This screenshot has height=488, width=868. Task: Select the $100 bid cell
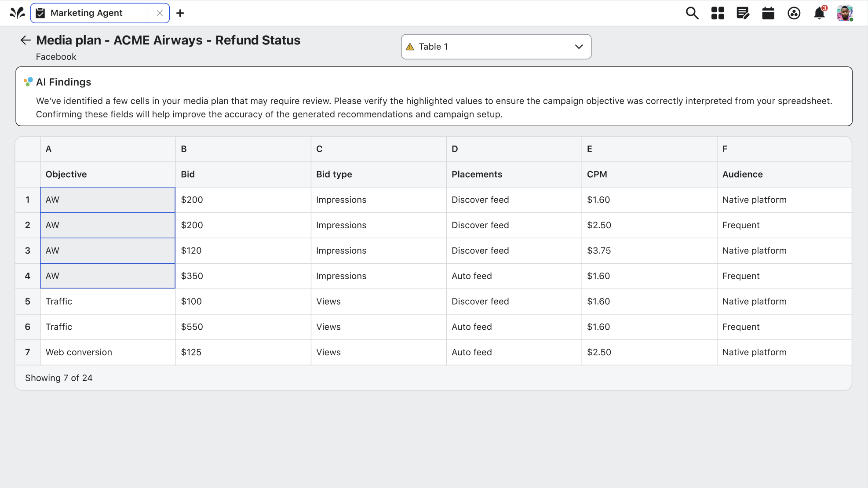(243, 302)
